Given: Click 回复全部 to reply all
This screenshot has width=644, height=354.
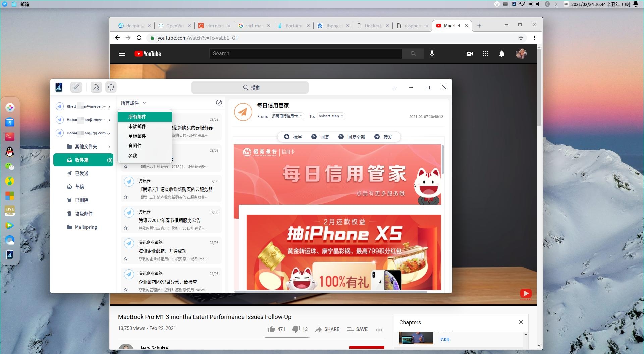Looking at the screenshot, I should [x=352, y=137].
